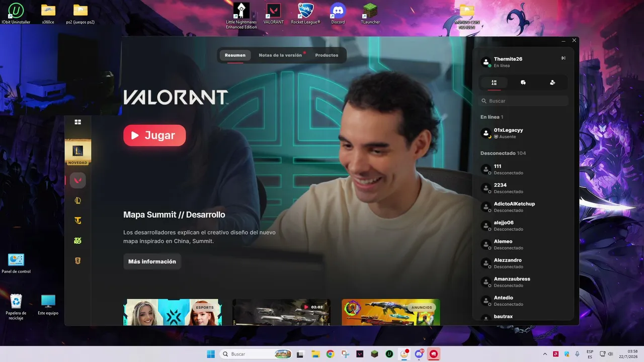Viewport: 644px width, 362px height.
Task: Click the ESP language indicator in tray
Action: (x=590, y=354)
